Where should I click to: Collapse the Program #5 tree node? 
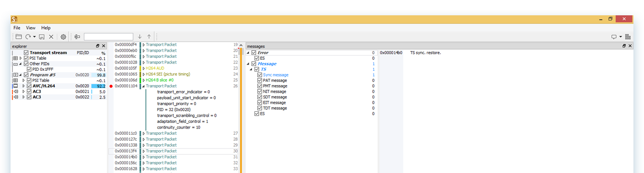tap(21, 75)
